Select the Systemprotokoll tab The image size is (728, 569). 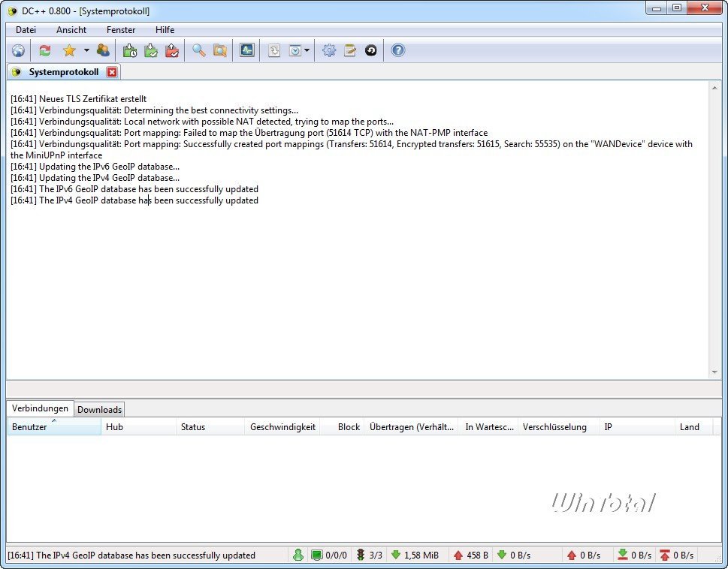pyautogui.click(x=64, y=72)
